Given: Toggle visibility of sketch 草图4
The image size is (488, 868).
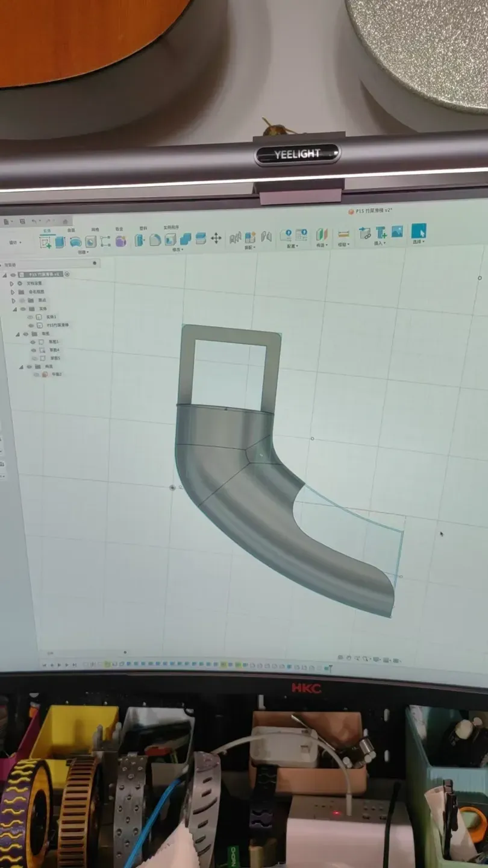Looking at the screenshot, I should tap(33, 350).
